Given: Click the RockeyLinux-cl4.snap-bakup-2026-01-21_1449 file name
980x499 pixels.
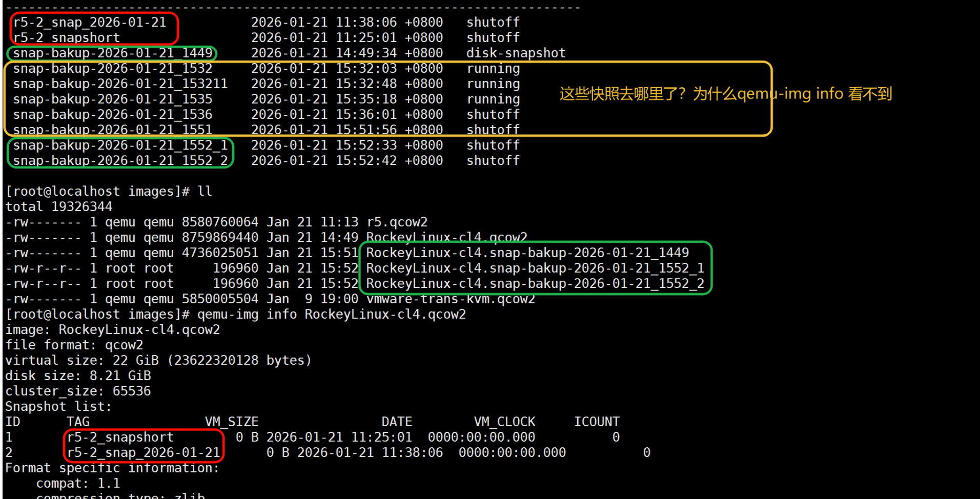Looking at the screenshot, I should pyautogui.click(x=527, y=253).
